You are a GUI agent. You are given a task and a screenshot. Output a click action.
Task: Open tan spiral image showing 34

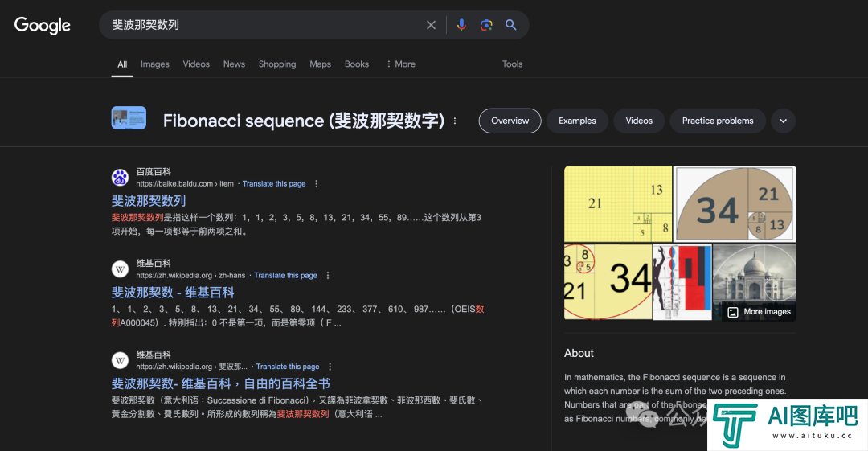tap(735, 204)
